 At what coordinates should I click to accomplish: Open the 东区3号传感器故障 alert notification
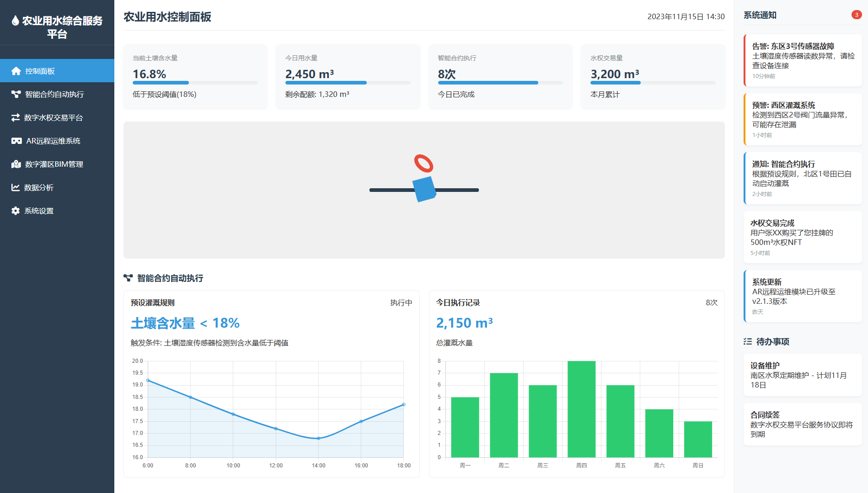803,60
